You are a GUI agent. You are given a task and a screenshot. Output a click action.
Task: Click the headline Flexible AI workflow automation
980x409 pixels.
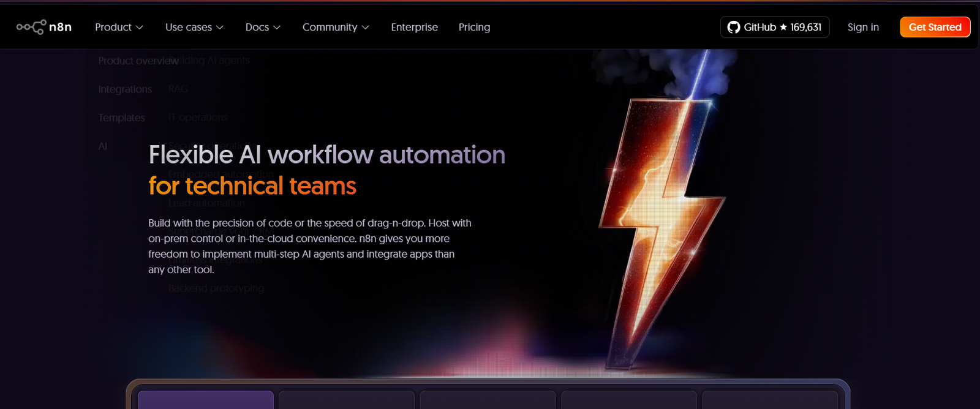coord(327,155)
